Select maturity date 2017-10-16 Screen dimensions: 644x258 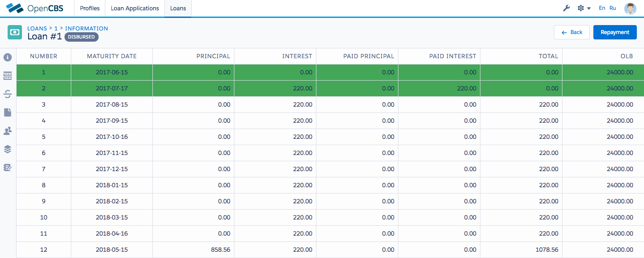click(x=112, y=137)
